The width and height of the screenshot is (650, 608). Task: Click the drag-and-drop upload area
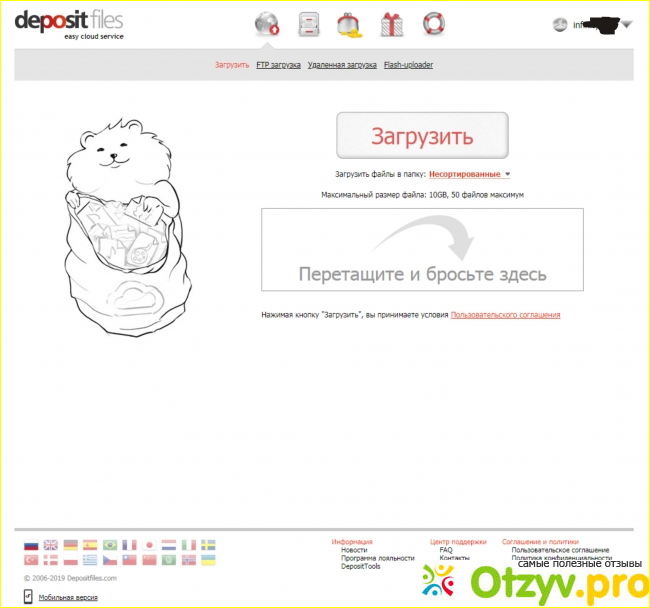(422, 250)
